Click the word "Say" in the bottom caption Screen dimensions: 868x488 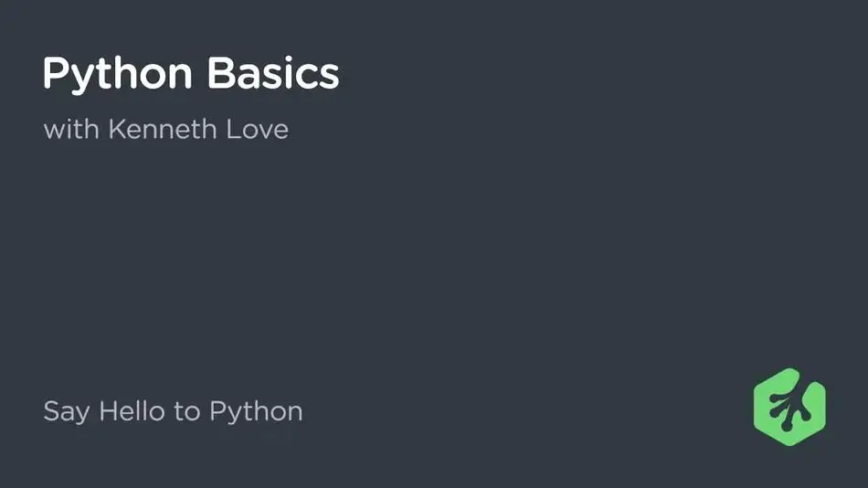[x=66, y=412]
